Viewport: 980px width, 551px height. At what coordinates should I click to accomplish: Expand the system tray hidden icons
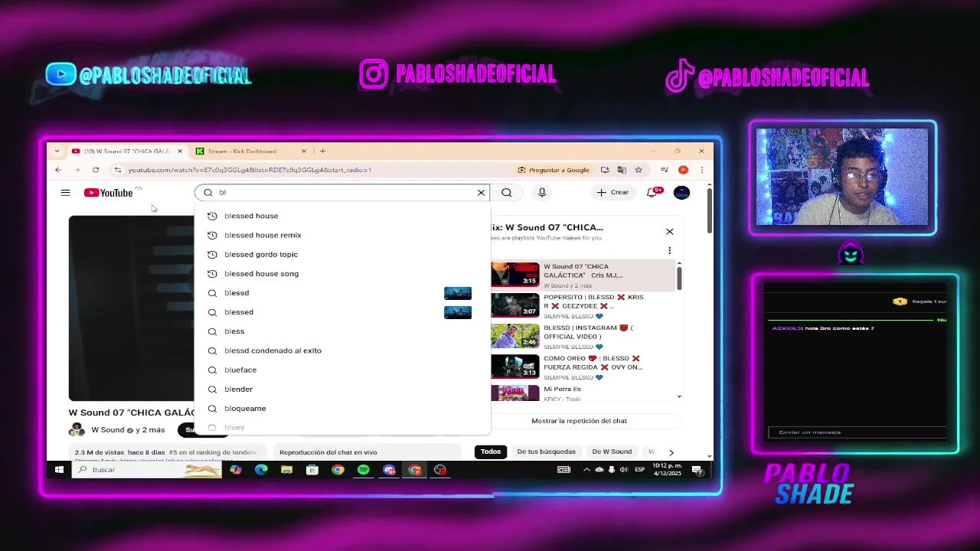(x=587, y=470)
